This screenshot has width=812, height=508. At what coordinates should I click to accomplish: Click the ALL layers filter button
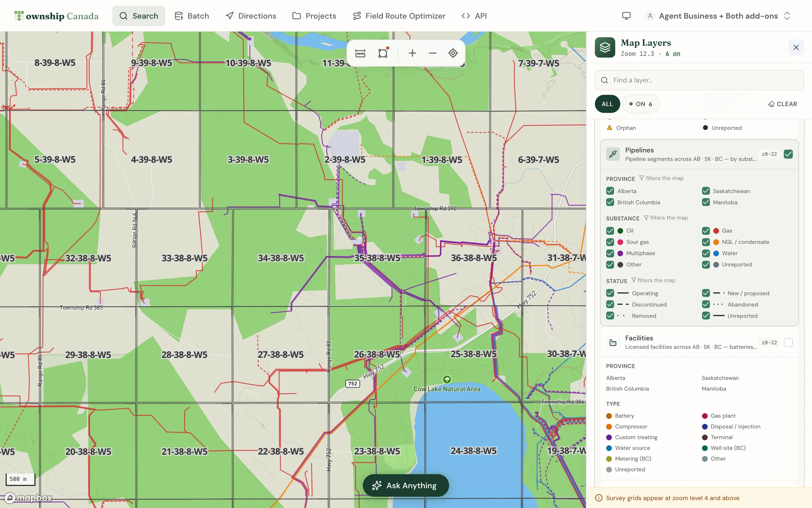point(607,104)
